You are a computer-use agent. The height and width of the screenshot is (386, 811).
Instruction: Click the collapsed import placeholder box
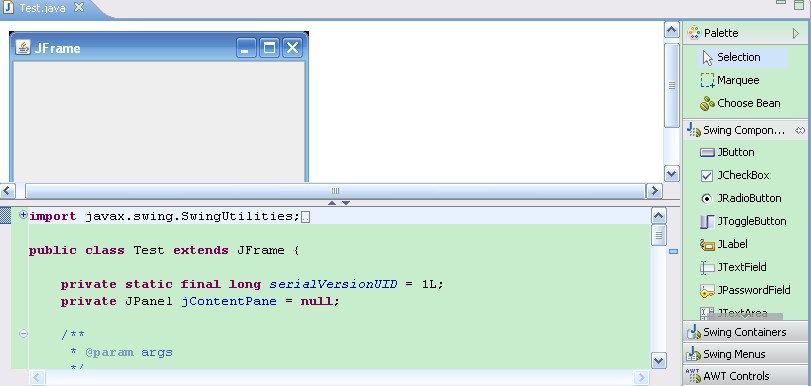(306, 217)
